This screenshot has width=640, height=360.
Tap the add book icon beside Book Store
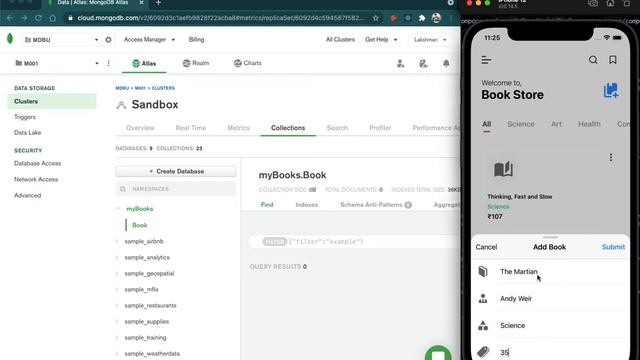611,90
